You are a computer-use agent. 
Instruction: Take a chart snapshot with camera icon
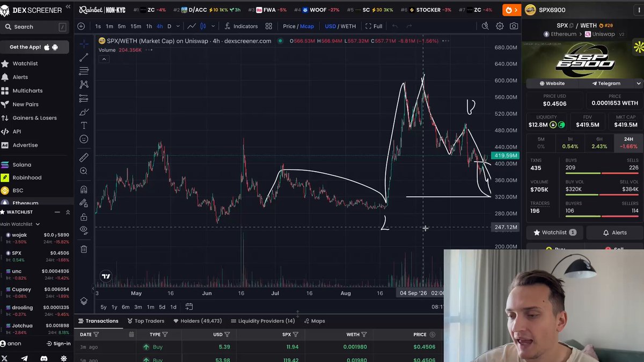click(x=514, y=26)
